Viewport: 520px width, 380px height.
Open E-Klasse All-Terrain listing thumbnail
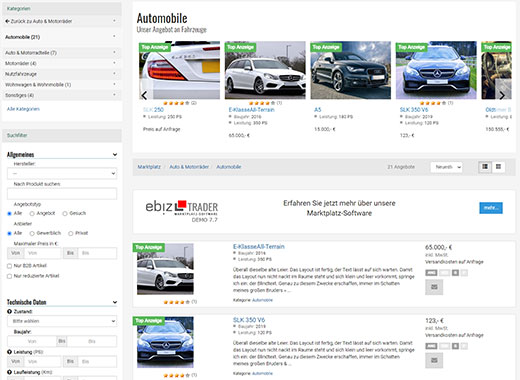tap(165, 269)
